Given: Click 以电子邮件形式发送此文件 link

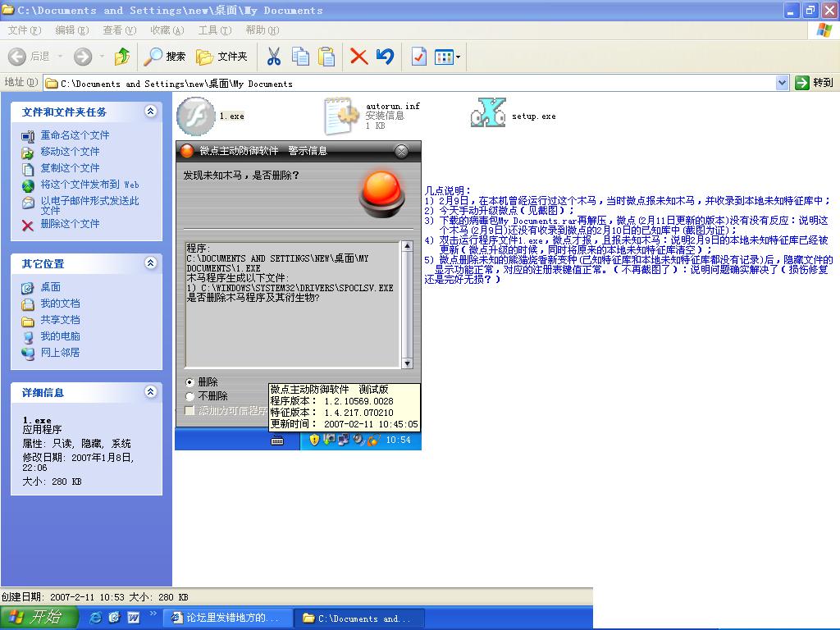Looking at the screenshot, I should click(x=90, y=206).
